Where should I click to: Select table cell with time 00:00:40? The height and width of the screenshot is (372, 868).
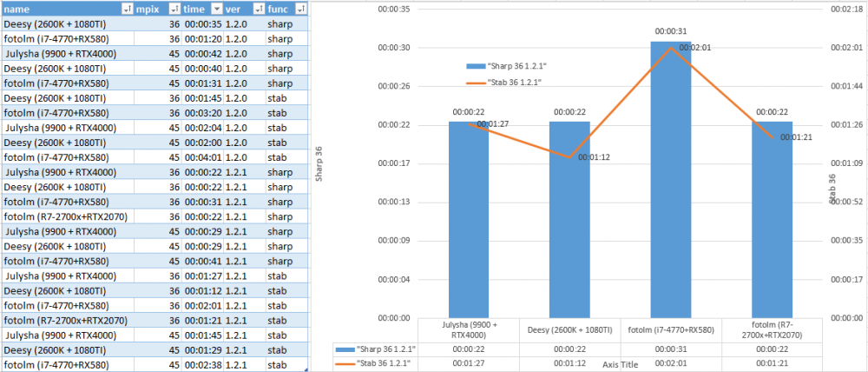tap(202, 69)
